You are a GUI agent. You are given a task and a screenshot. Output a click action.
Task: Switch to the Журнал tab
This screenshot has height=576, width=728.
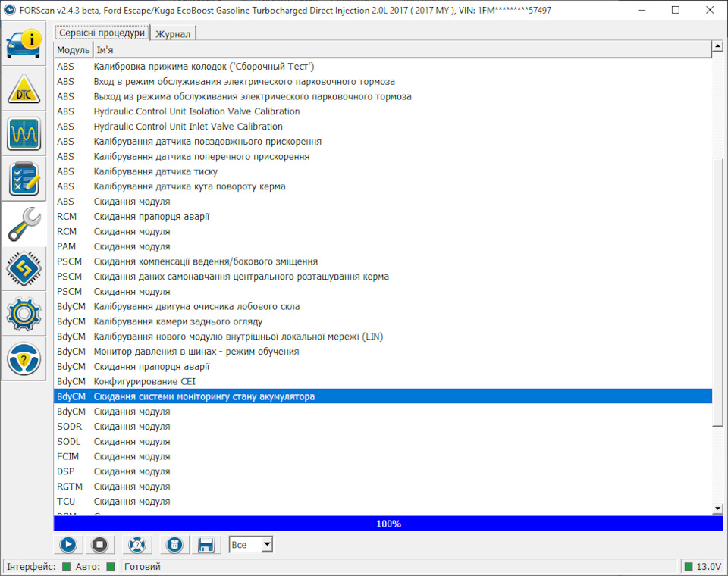pos(173,34)
